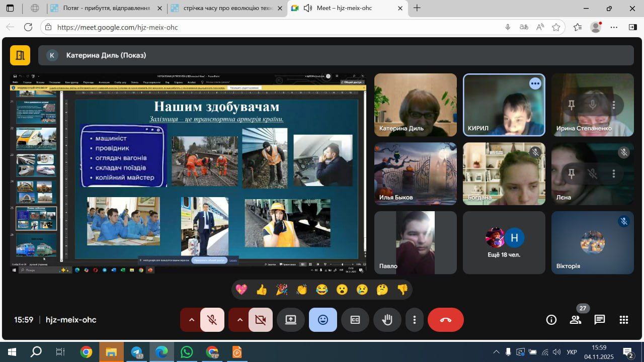Image resolution: width=644 pixels, height=362 pixels.
Task: Open the emoji reactions button
Action: pyautogui.click(x=323, y=320)
